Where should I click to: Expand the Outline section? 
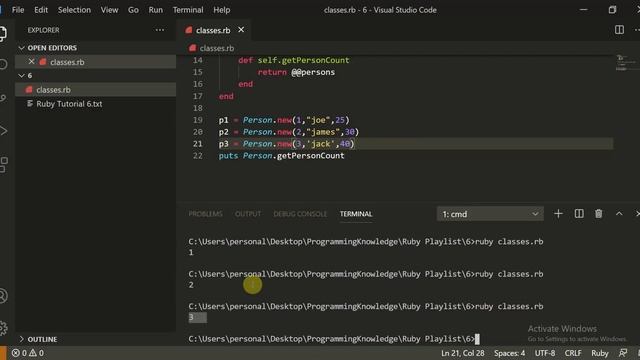point(22,339)
